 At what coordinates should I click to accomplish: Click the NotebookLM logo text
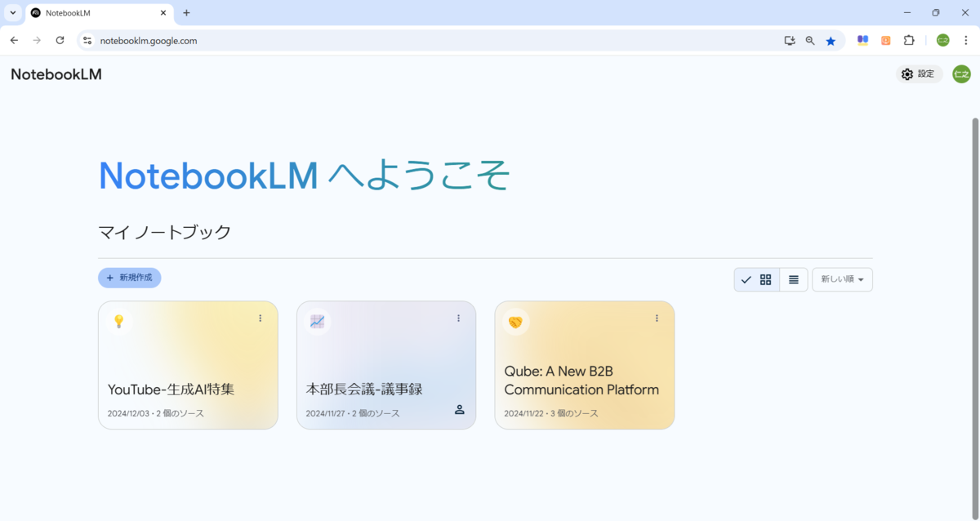pyautogui.click(x=56, y=74)
